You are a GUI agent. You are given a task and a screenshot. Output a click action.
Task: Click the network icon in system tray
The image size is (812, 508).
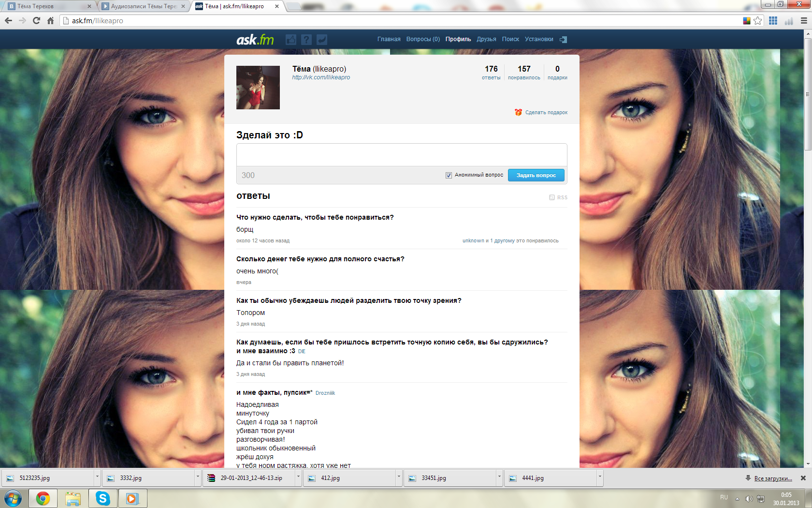761,498
